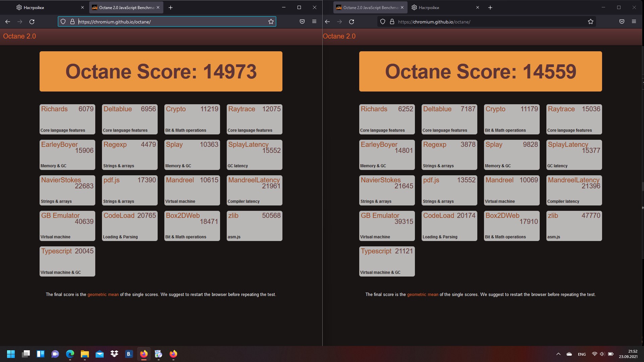Close the Octane 2.0 tab in left window
The image size is (644, 362).
(158, 7)
